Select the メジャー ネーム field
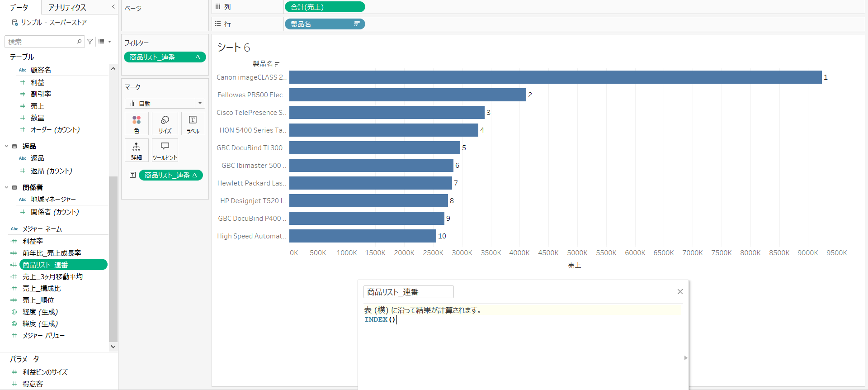The width and height of the screenshot is (868, 390). 42,229
